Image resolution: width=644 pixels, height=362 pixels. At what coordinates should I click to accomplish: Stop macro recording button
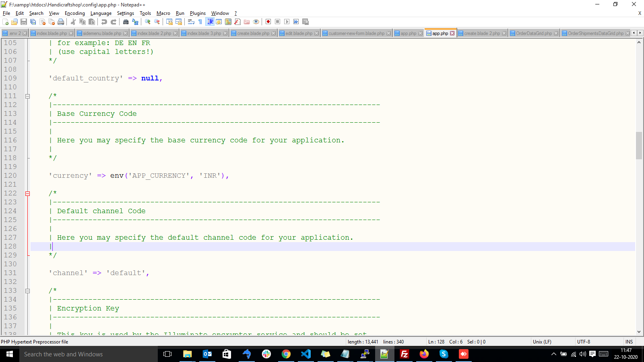point(278,22)
